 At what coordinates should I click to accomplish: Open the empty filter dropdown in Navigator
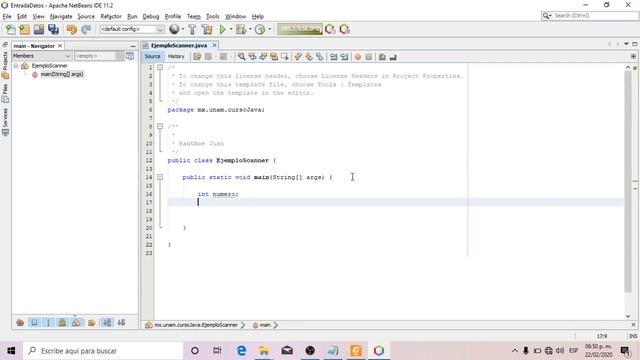coord(99,56)
